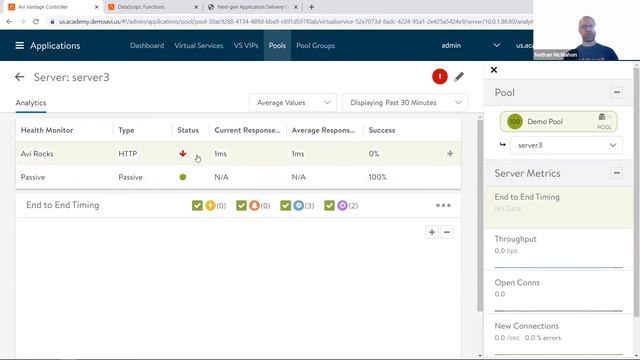640x360 pixels.
Task: Select End to End Timing metric tile
Action: pyautogui.click(x=558, y=207)
